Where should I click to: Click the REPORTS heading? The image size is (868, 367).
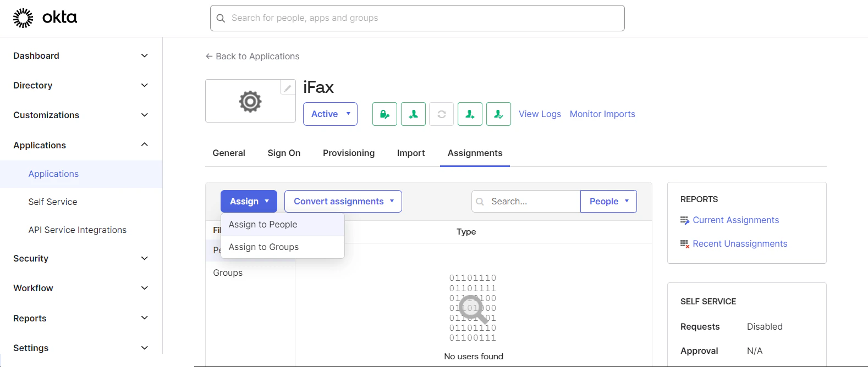pos(699,199)
